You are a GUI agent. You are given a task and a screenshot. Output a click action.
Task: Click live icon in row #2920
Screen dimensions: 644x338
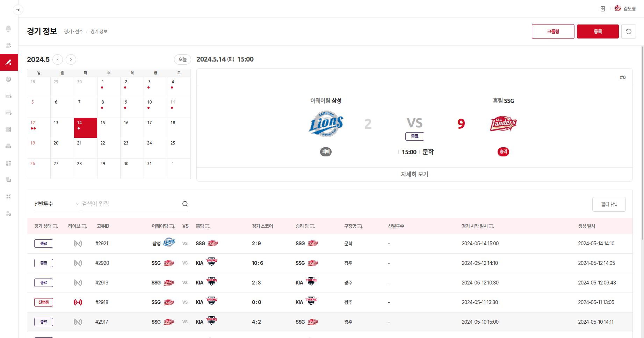[78, 263]
